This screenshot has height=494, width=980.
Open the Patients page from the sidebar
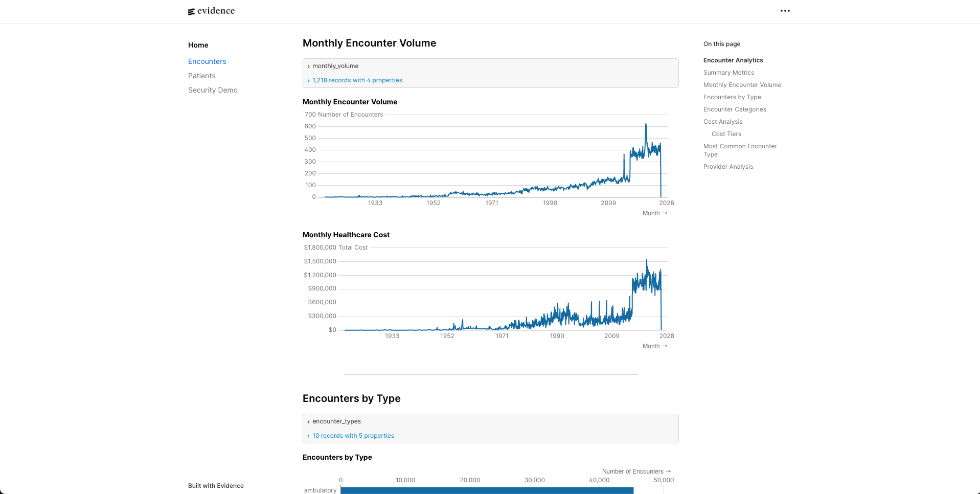click(201, 76)
